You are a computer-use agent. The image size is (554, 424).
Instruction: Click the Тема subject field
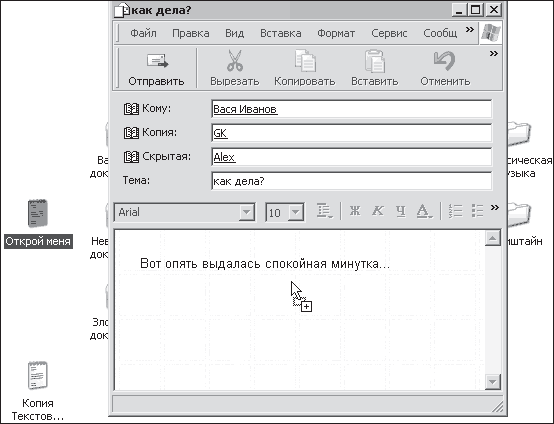(352, 181)
